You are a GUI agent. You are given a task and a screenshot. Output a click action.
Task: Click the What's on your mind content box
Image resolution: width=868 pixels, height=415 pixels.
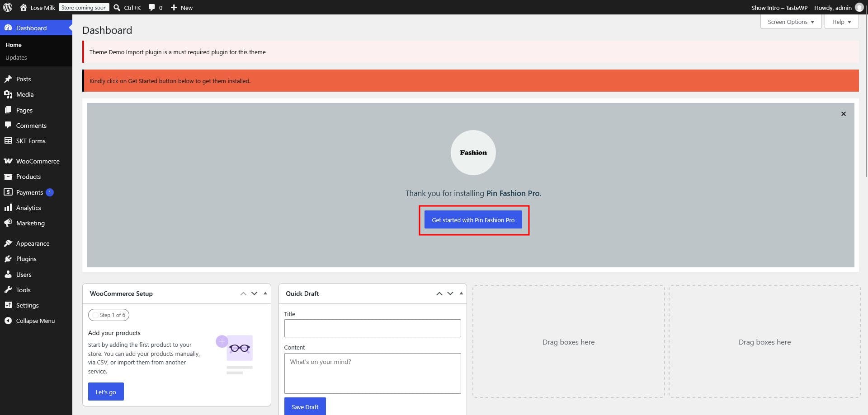tap(373, 373)
